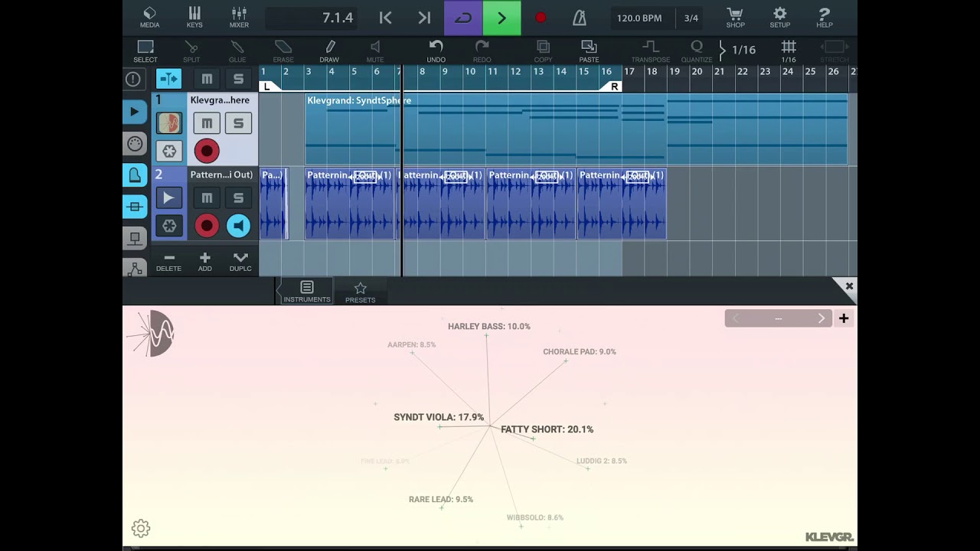Choose the Select tool
This screenshot has width=980, height=551.
coord(145,51)
